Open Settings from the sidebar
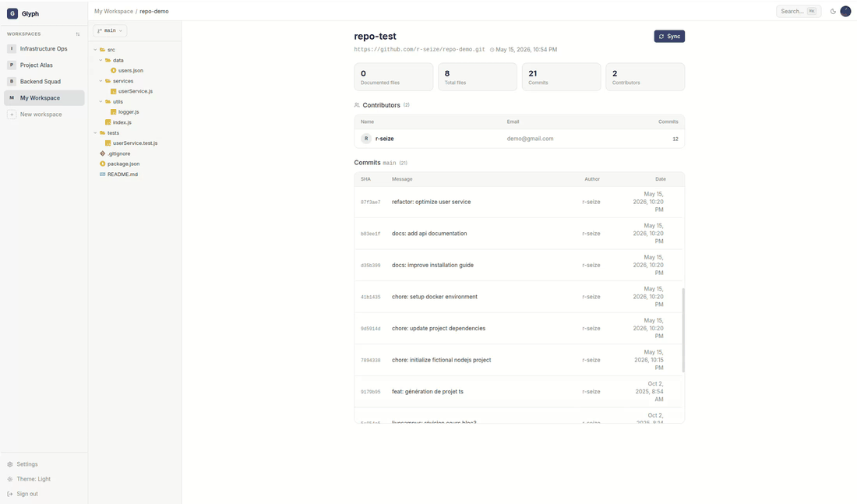Viewport: 857px width, 504px height. pos(27,464)
